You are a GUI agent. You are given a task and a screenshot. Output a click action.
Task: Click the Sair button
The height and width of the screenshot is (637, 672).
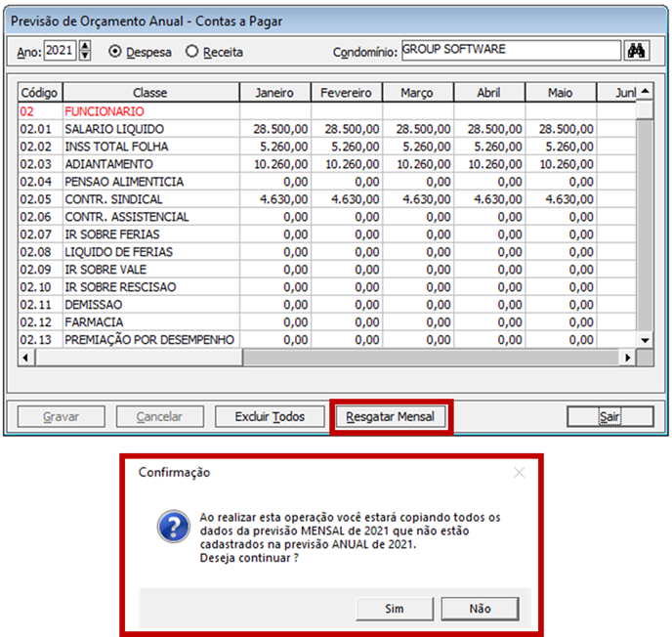[x=610, y=416]
